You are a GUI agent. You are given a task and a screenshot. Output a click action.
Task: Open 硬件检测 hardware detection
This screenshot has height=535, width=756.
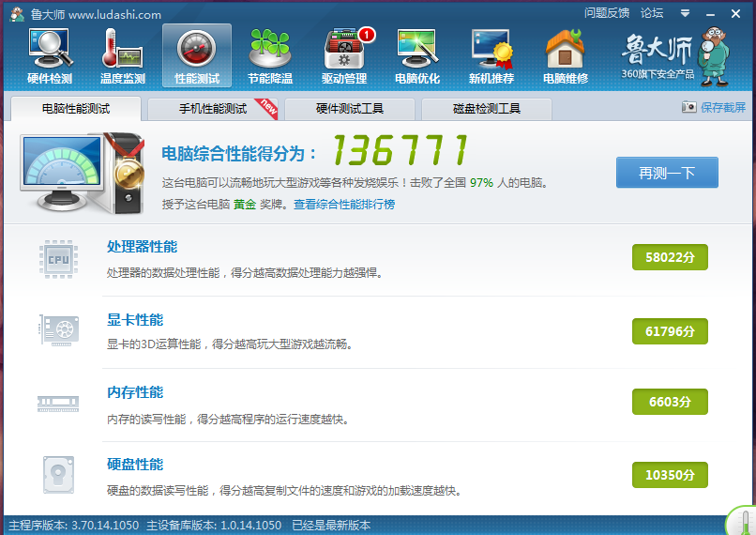tap(50, 56)
